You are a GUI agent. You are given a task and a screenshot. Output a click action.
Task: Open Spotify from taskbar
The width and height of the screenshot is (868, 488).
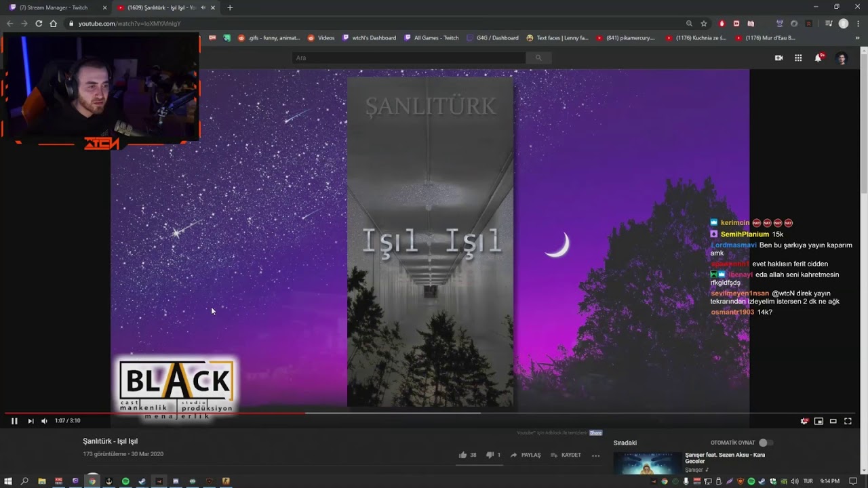click(x=125, y=481)
